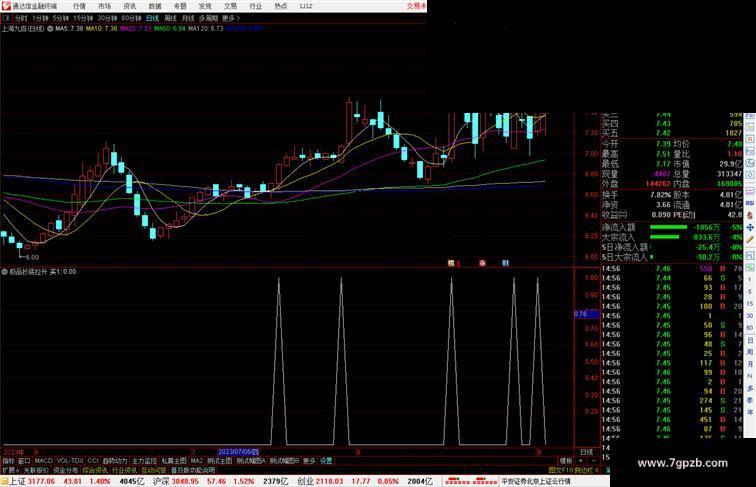Switch chart to 30分钟 period
Image resolution: width=756 pixels, height=487 pixels.
107,18
